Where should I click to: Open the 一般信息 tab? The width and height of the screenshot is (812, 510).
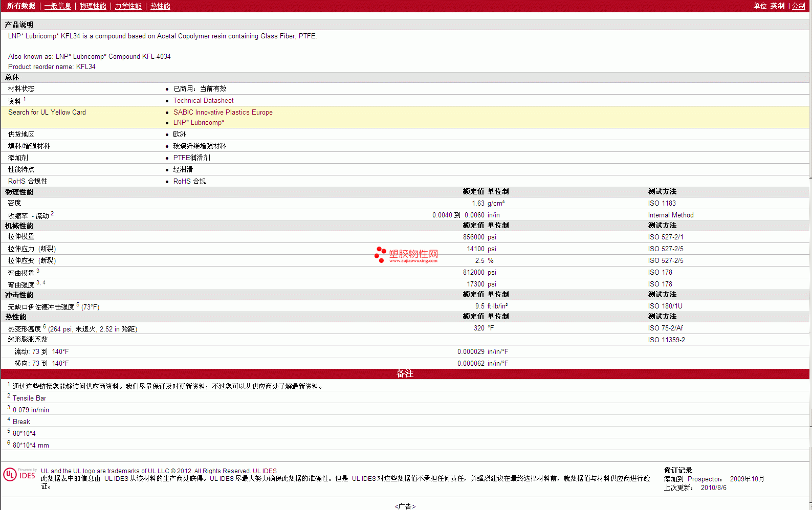click(x=57, y=6)
